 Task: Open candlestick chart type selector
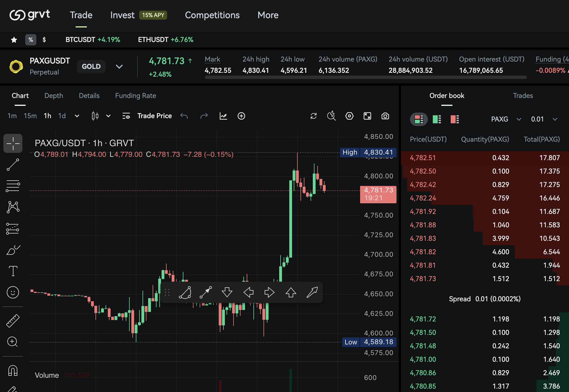pyautogui.click(x=95, y=116)
